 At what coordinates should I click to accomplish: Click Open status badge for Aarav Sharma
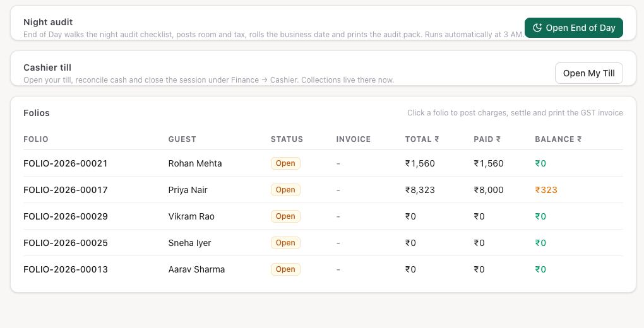tap(285, 269)
